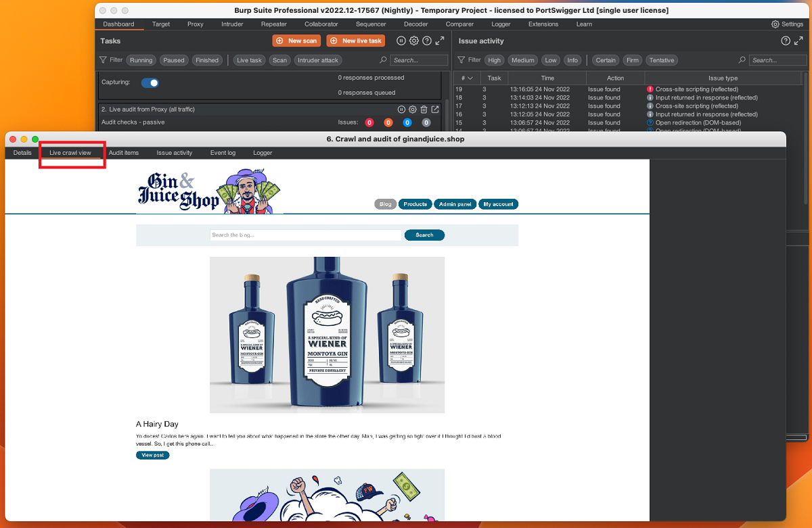Open the Tasks panel settings gear
Image resolution: width=812 pixels, height=528 pixels.
pyautogui.click(x=414, y=41)
